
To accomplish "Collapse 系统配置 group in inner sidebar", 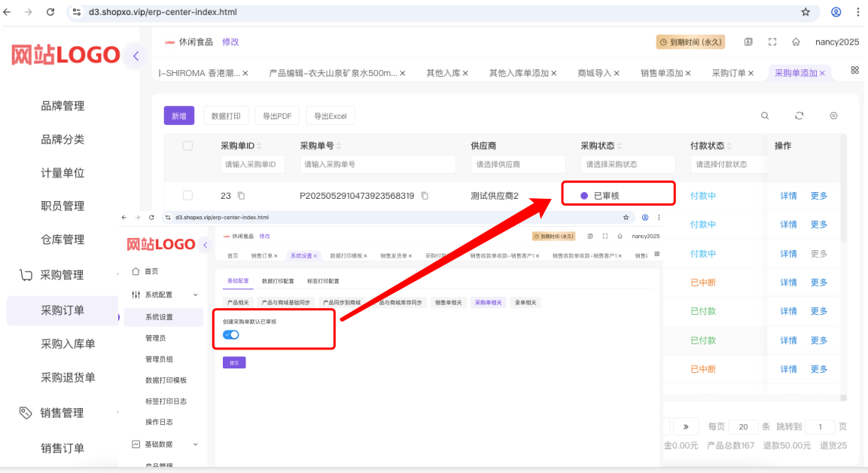I will point(196,295).
